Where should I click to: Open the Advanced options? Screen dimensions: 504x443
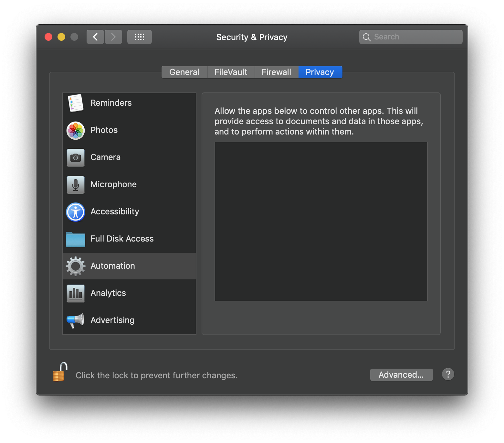401,374
